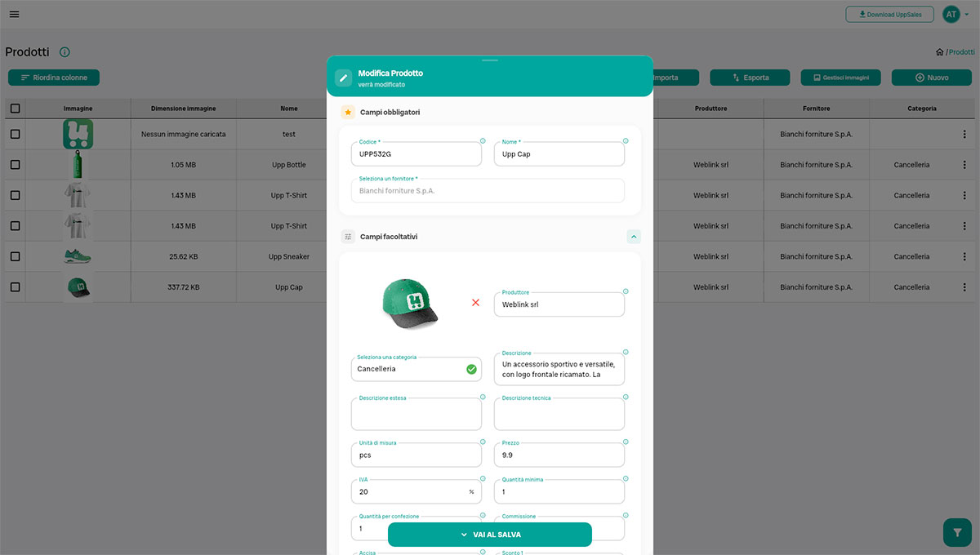Click the pencil icon in Modifica Prodotto header

coord(344,78)
